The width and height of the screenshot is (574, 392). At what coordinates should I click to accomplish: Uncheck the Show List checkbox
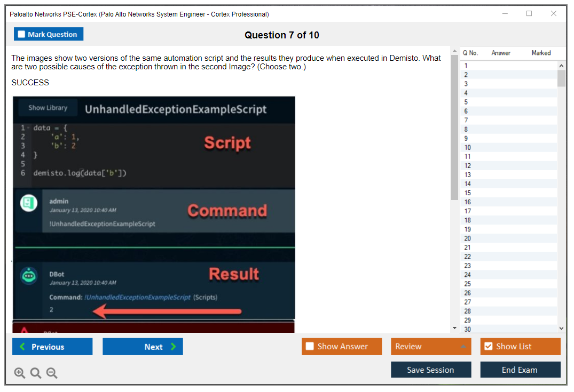point(488,347)
